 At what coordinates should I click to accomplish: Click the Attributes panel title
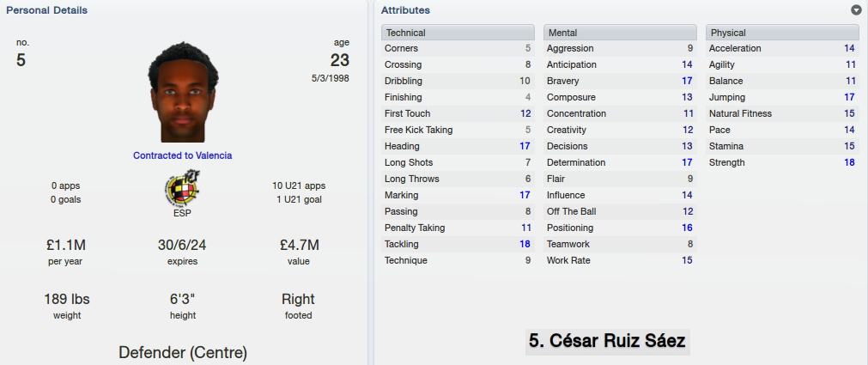[x=406, y=10]
